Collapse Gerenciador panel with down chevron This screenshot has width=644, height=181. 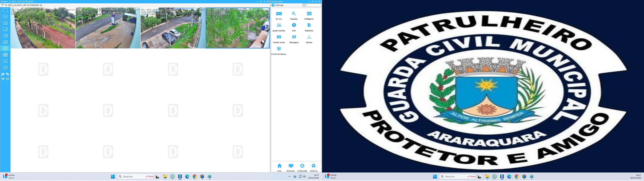tap(312, 2)
